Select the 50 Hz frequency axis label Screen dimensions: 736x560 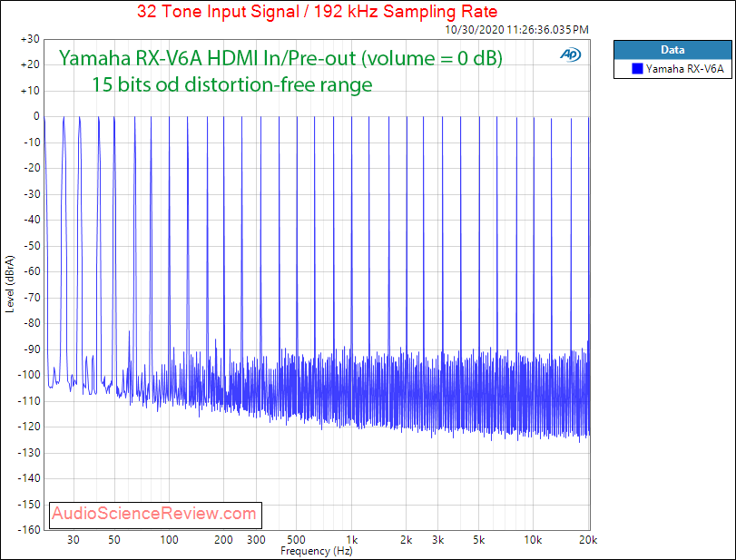(114, 540)
